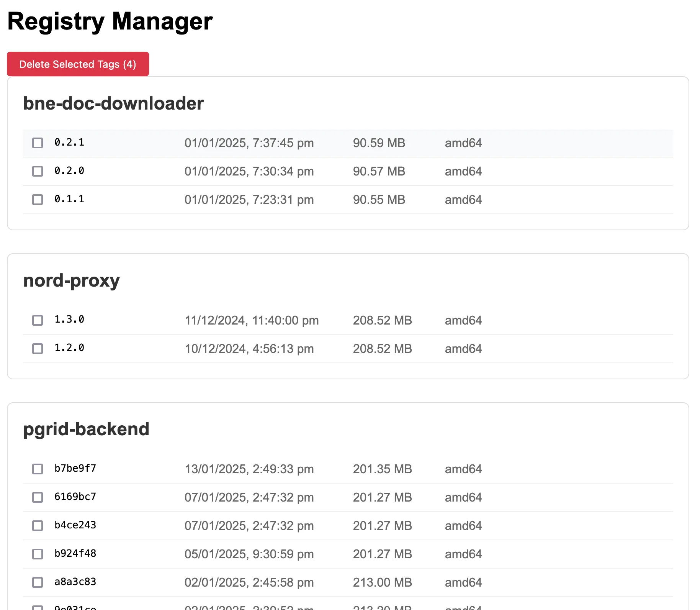This screenshot has height=610, width=700.
Task: Click the Delete Selected Tags button
Action: coord(78,64)
